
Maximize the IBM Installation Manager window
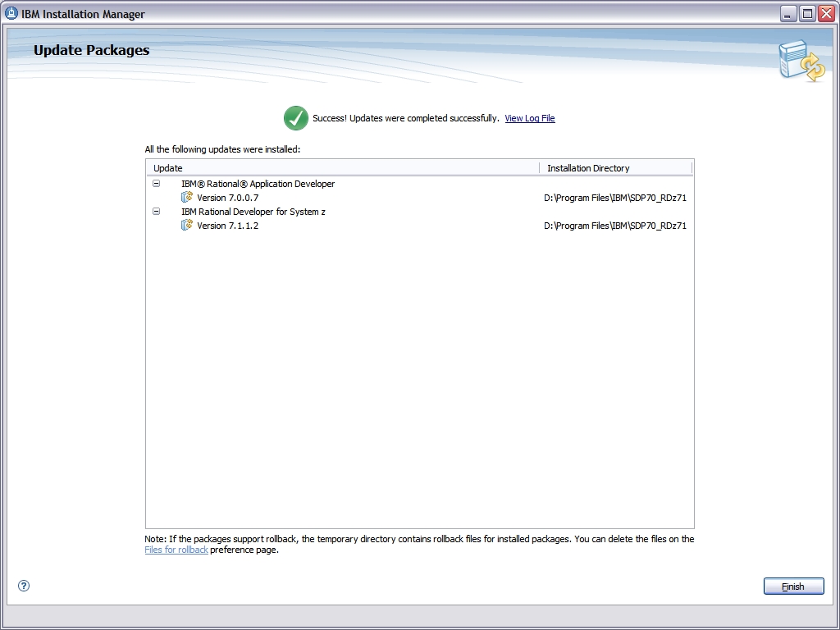tap(807, 14)
